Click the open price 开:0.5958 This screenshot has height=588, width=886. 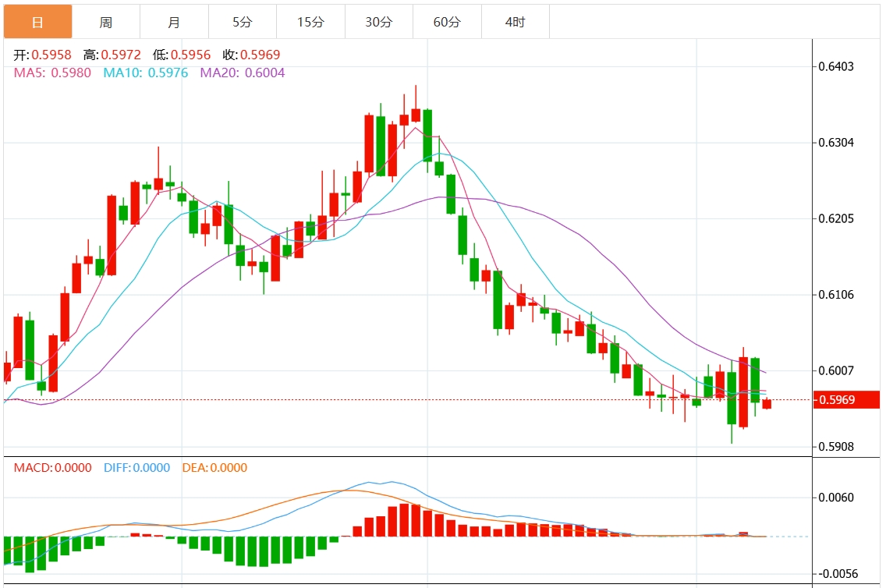42,55
